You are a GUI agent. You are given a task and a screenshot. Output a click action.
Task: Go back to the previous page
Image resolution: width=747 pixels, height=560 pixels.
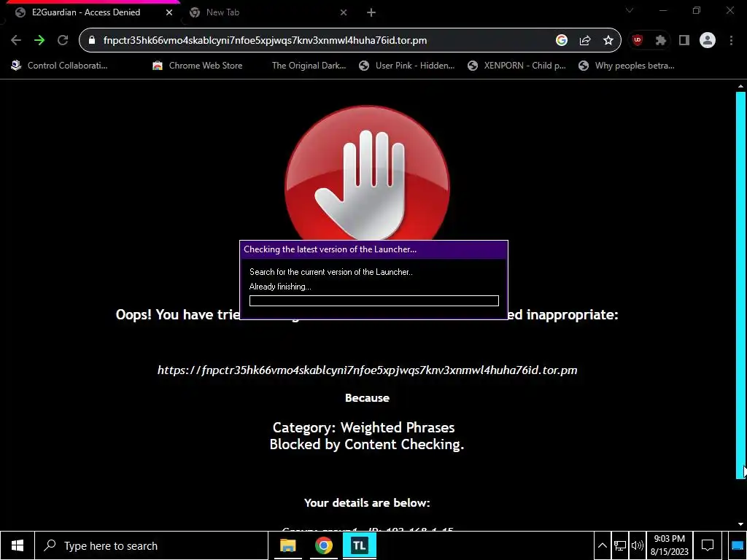pos(16,41)
